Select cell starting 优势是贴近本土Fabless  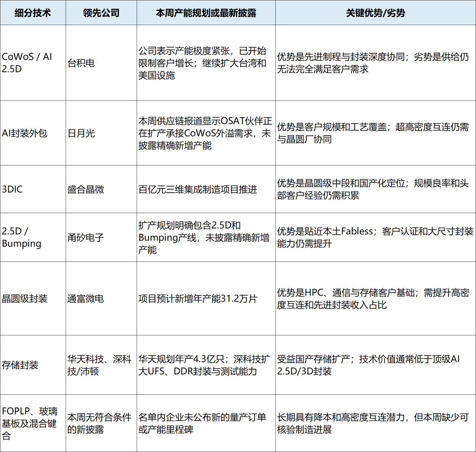[376, 237]
